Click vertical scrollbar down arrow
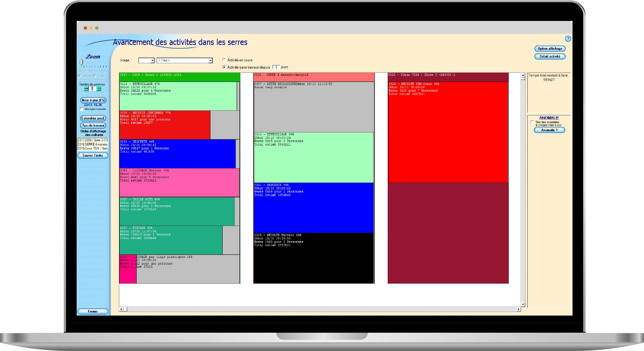This screenshot has height=351, width=644. tap(523, 305)
